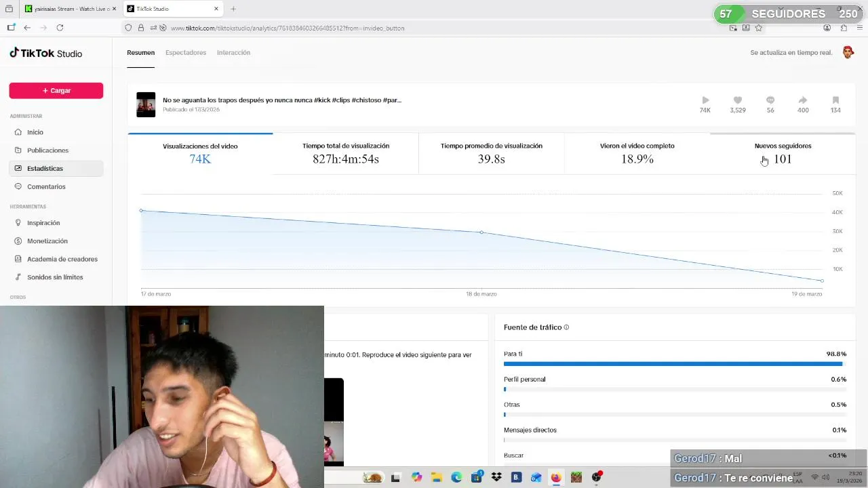This screenshot has height=488, width=868.
Task: Open File Explorer from the taskbar
Action: click(x=436, y=477)
